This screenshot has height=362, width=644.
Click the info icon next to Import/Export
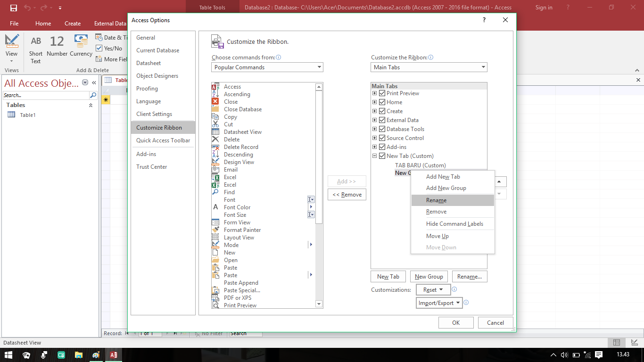click(x=466, y=303)
